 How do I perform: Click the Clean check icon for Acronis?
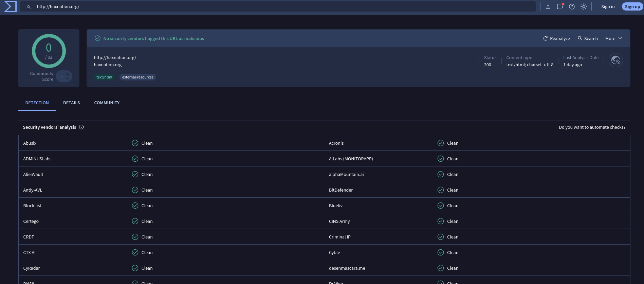click(441, 143)
